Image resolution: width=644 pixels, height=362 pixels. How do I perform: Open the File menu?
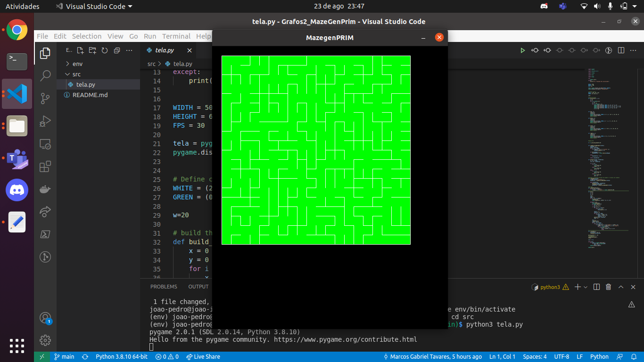click(x=42, y=36)
